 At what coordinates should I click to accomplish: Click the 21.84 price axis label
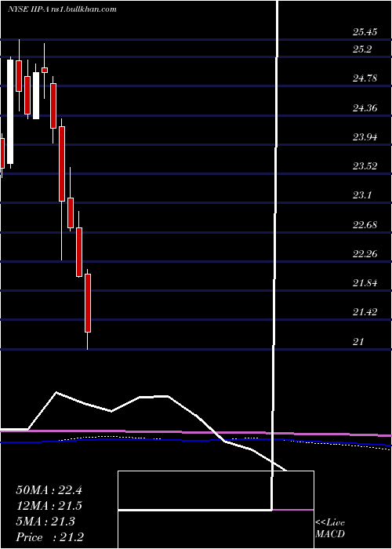(x=365, y=283)
